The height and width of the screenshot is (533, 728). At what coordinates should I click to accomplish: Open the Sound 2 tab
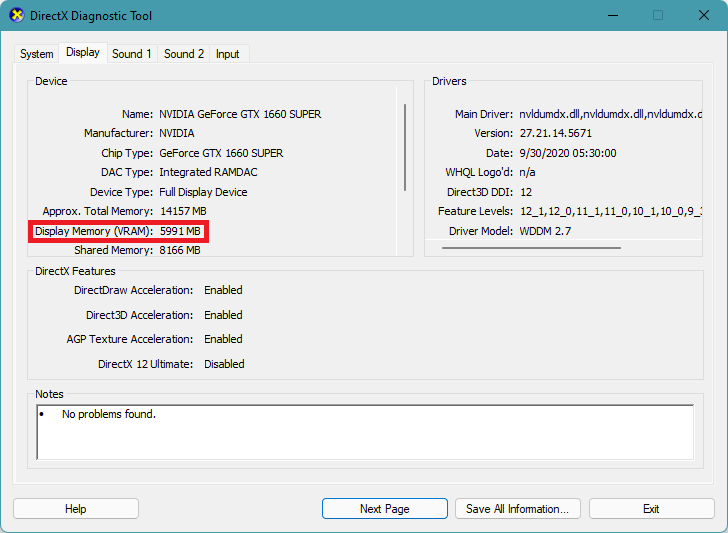click(x=184, y=54)
